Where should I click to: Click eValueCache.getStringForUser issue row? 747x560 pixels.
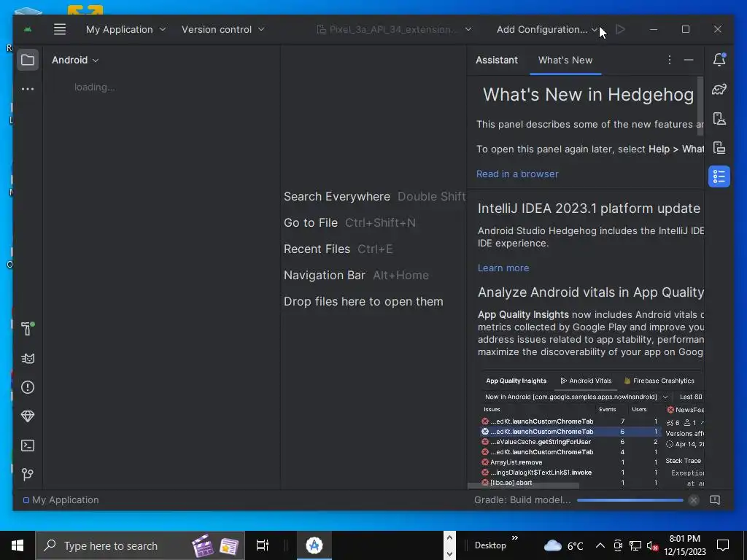pos(570,441)
